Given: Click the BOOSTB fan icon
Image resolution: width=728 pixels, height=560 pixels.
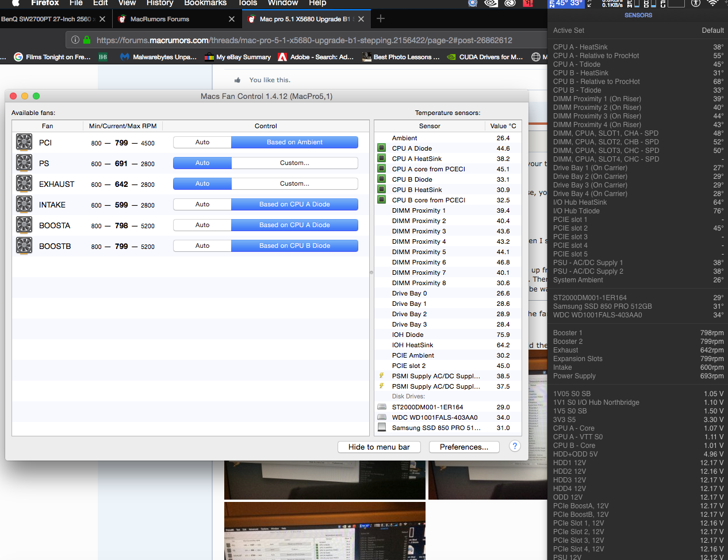Looking at the screenshot, I should [24, 246].
